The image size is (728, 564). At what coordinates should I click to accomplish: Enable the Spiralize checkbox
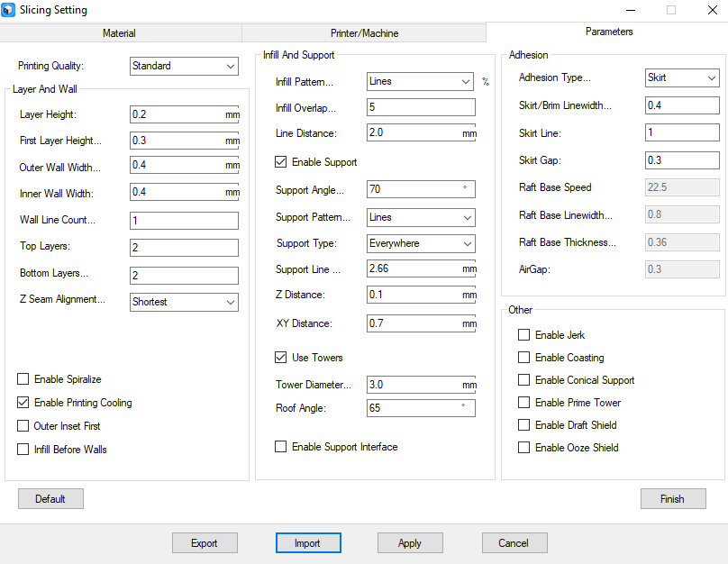tap(23, 379)
